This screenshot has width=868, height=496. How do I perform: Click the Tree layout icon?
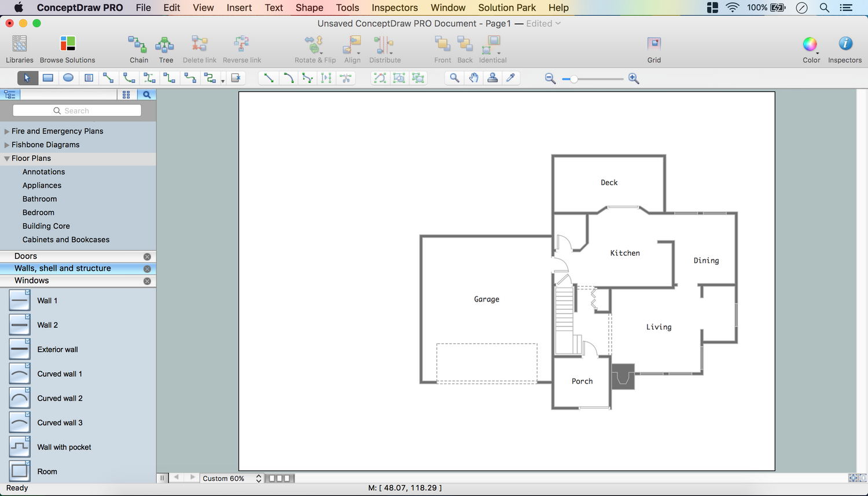165,45
